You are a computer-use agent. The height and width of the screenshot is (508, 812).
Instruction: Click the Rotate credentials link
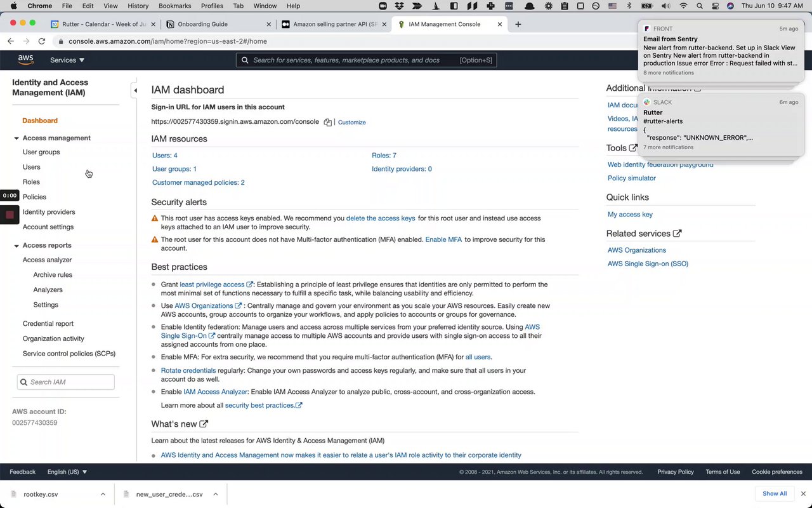(188, 370)
